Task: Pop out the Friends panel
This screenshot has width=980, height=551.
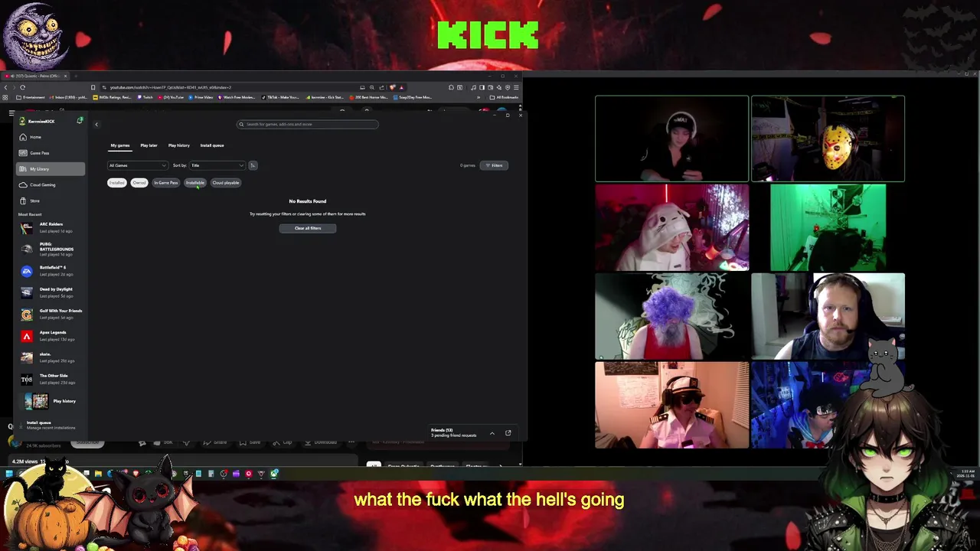Action: click(x=508, y=433)
